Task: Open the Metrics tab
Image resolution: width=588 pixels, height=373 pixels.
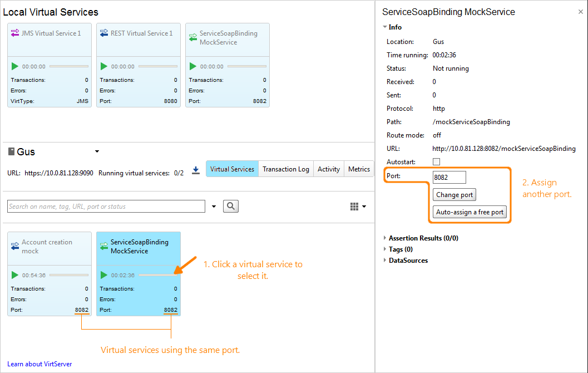Action: (x=359, y=169)
